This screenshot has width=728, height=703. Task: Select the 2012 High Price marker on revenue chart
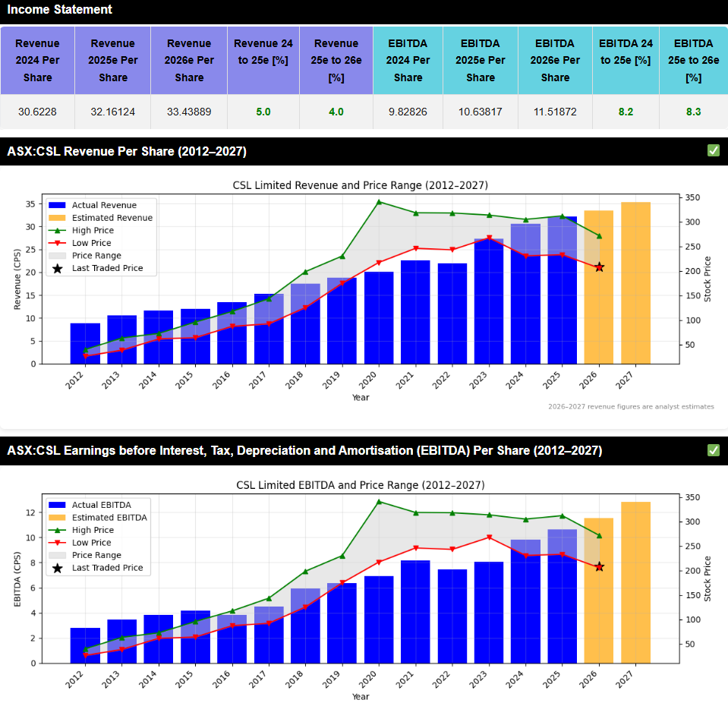86,350
